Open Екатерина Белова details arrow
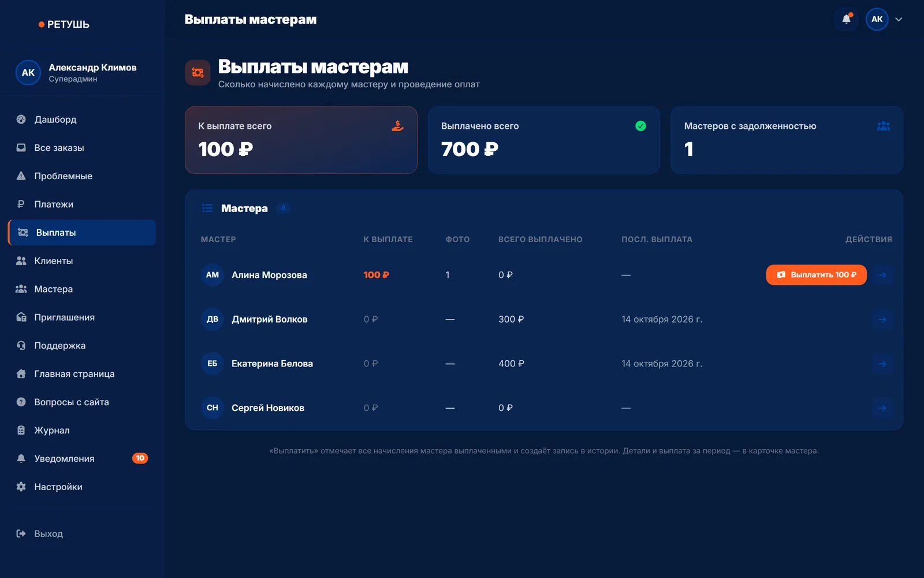The width and height of the screenshot is (924, 578). point(882,364)
